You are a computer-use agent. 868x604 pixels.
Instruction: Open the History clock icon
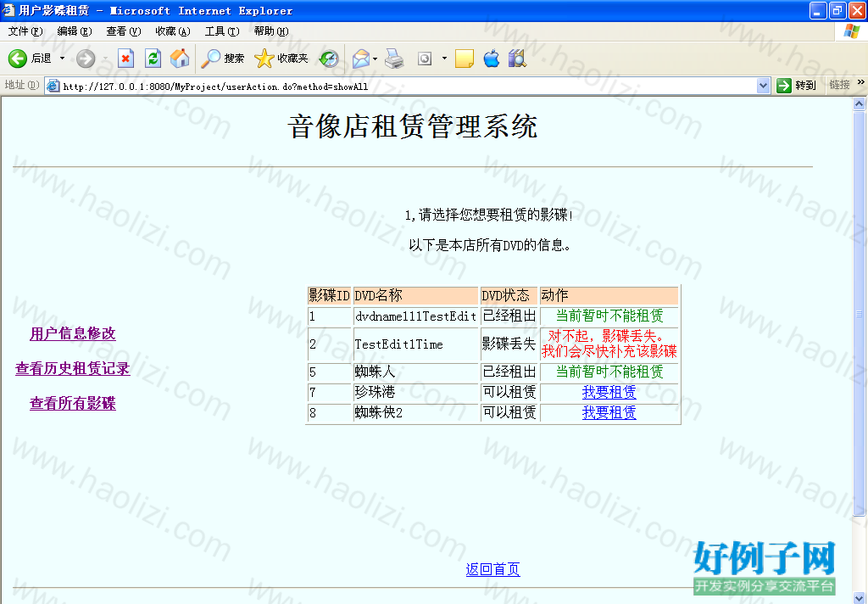[329, 59]
